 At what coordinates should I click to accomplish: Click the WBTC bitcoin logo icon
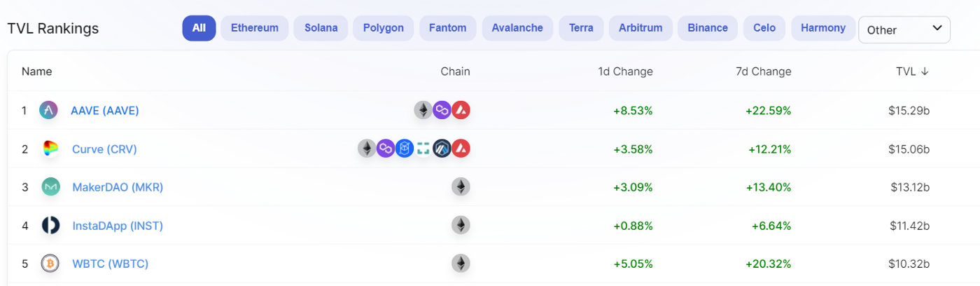[x=50, y=264]
